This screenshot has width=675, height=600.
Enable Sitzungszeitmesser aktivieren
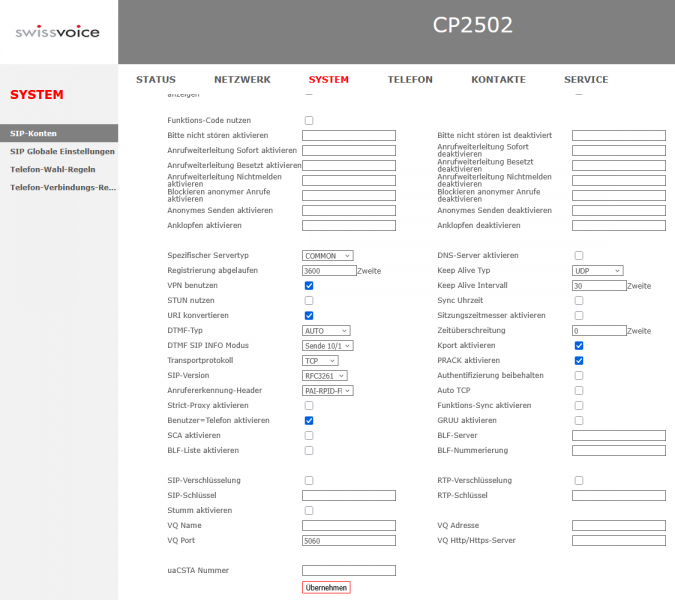point(579,315)
